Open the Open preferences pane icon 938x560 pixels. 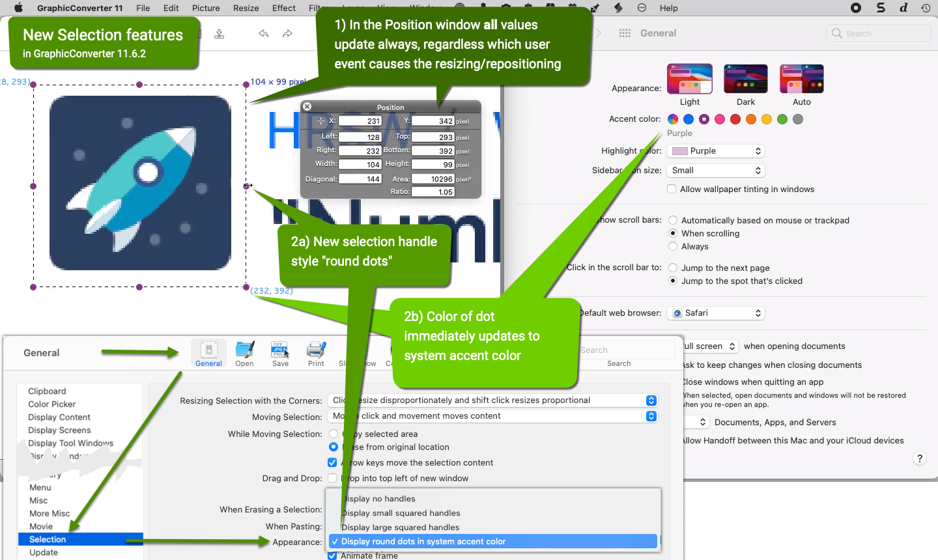pos(245,353)
